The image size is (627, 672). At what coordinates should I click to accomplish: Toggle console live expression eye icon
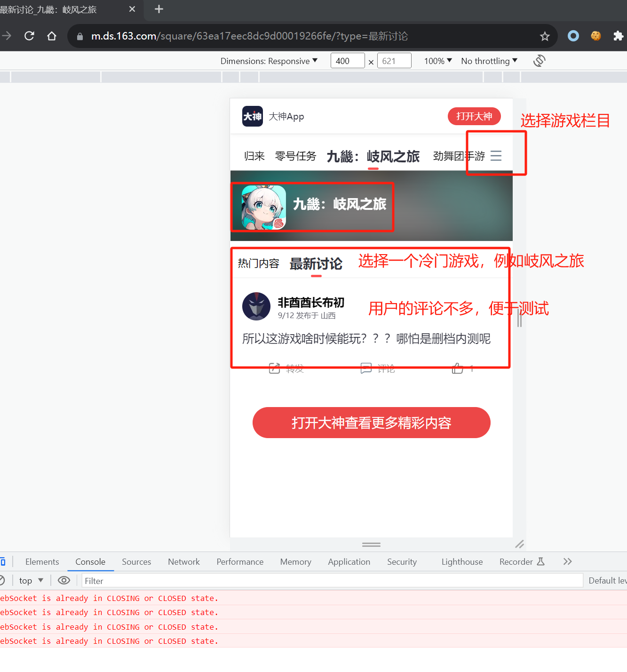64,580
